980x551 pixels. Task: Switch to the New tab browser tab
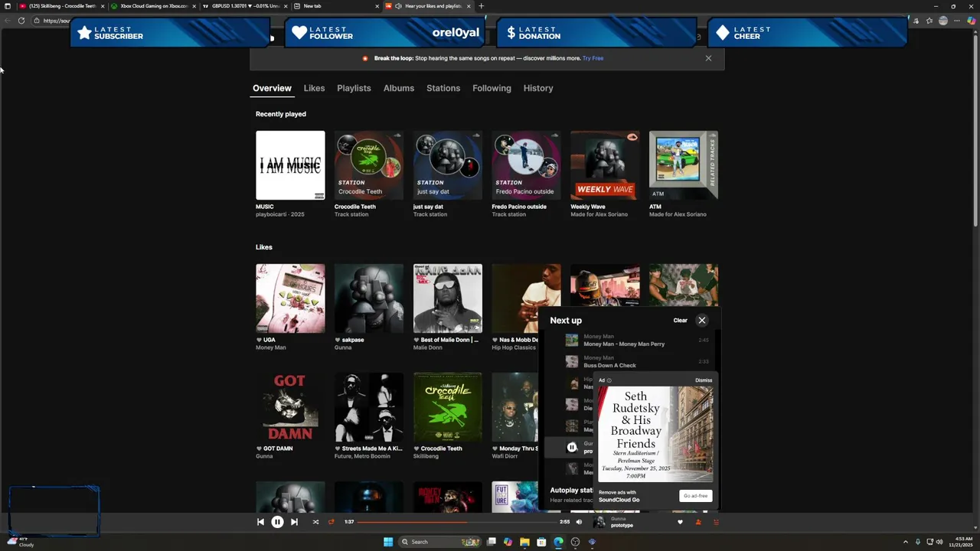(x=337, y=6)
